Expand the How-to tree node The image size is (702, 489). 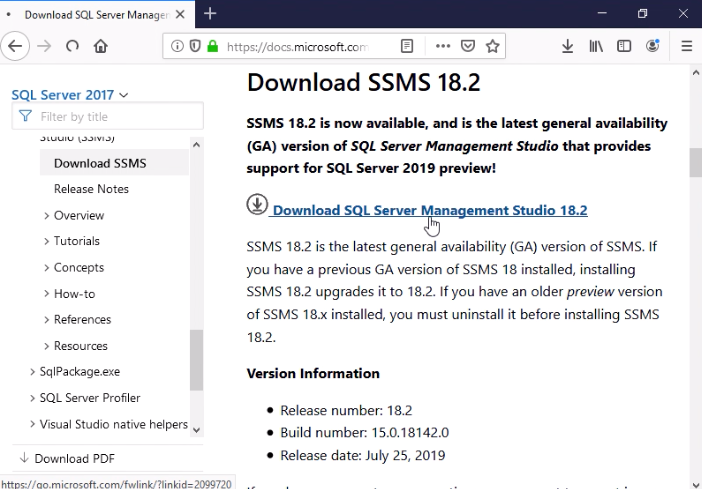[47, 294]
